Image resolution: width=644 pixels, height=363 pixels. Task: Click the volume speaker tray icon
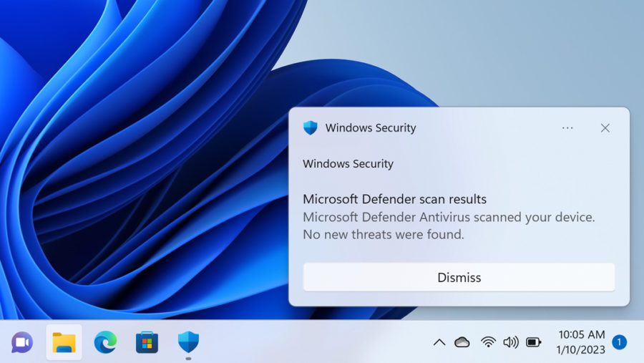[x=511, y=342]
